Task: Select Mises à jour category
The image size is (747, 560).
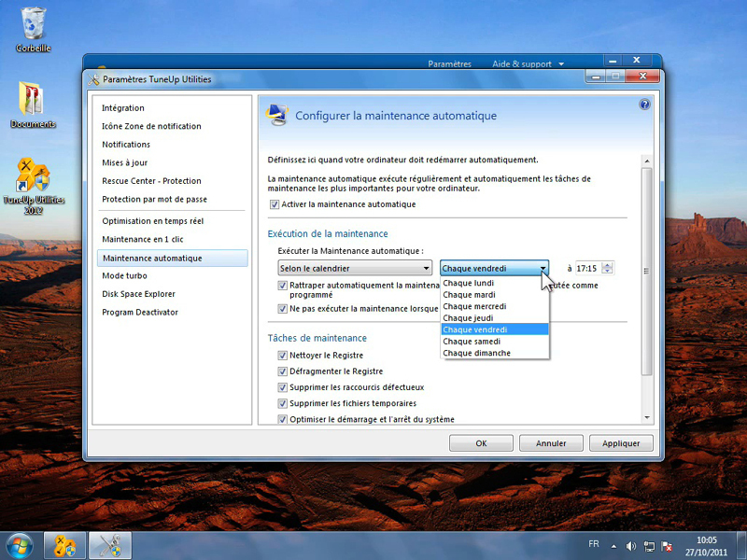Action: [x=172, y=162]
